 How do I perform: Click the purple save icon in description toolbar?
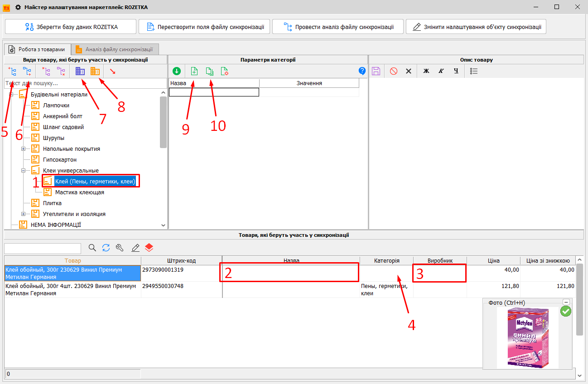point(376,71)
